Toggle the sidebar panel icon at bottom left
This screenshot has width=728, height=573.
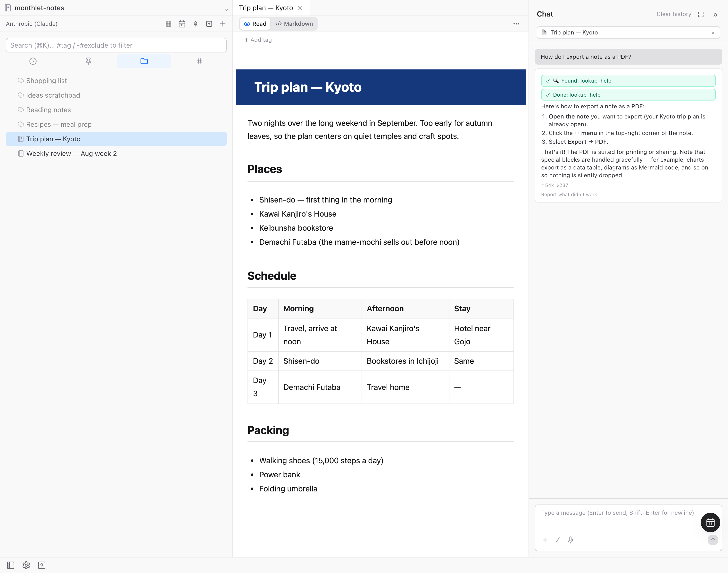click(11, 565)
